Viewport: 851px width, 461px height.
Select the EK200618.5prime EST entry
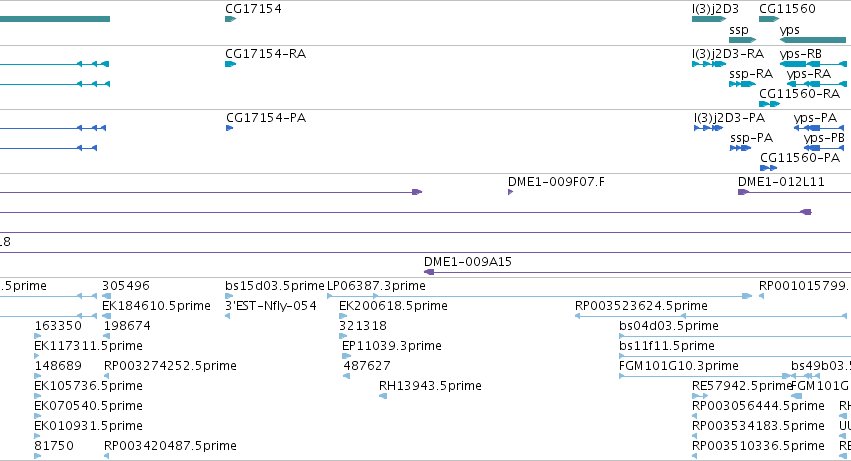click(x=393, y=306)
